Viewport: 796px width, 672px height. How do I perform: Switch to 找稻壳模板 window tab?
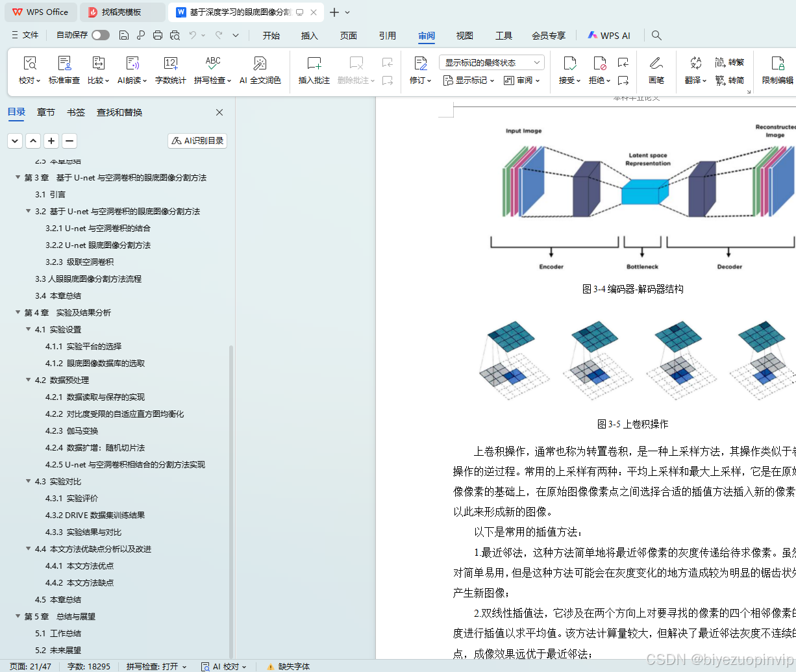[x=121, y=12]
